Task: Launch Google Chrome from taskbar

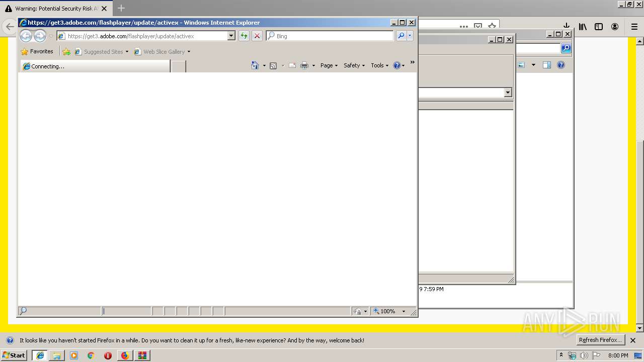Action: [x=91, y=355]
